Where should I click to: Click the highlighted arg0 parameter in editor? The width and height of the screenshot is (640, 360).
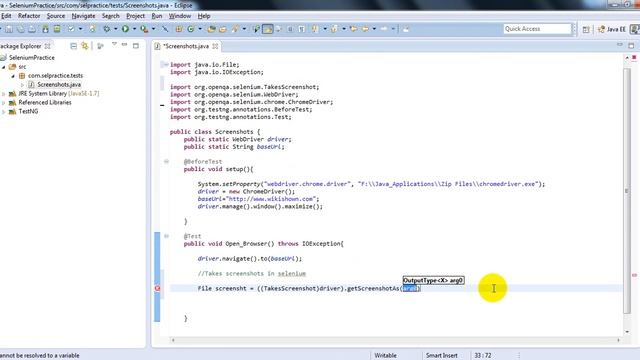(x=410, y=288)
